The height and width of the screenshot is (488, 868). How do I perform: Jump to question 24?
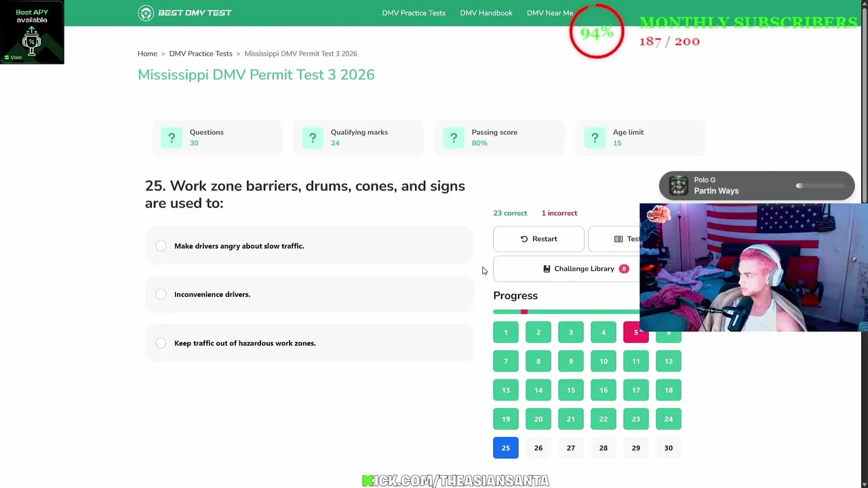669,419
